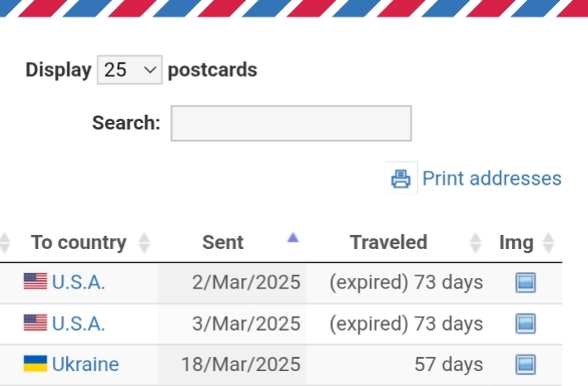Click the Sent column header
This screenshot has width=588, height=386.
click(x=223, y=242)
